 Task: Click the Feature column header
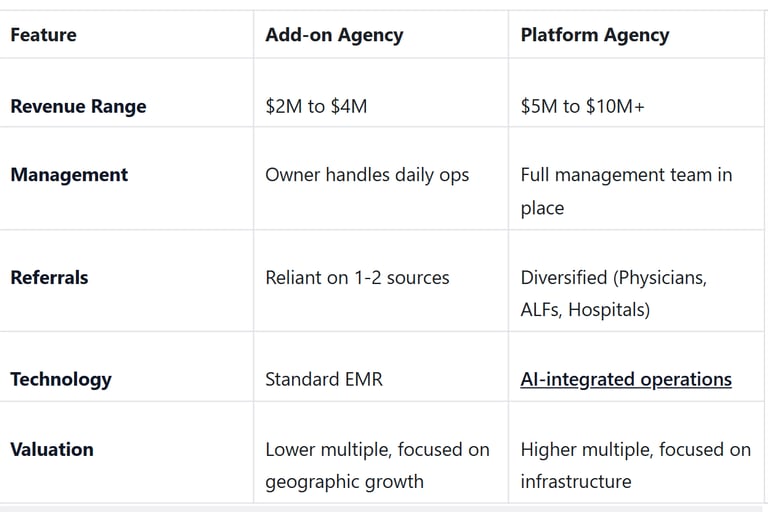point(43,35)
